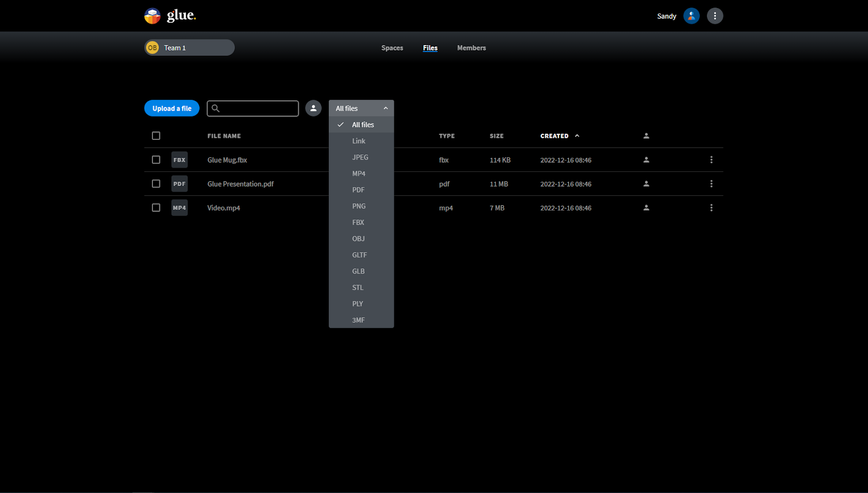Filter files by PNG
The image size is (868, 493).
361,206
